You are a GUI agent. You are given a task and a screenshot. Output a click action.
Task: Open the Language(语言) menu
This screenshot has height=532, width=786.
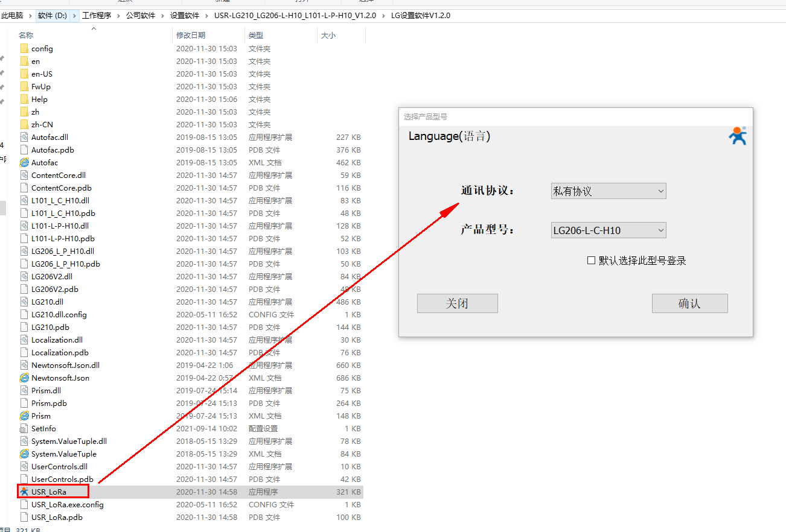click(449, 136)
